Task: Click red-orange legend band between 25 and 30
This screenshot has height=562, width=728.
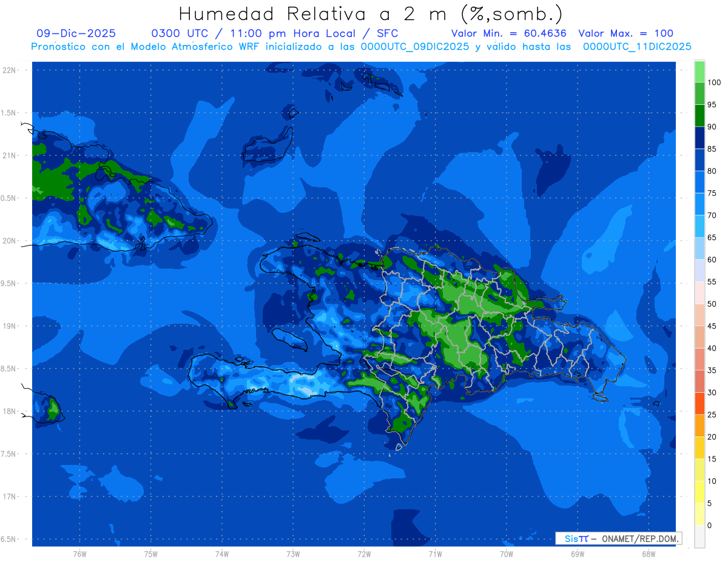Action: (699, 404)
